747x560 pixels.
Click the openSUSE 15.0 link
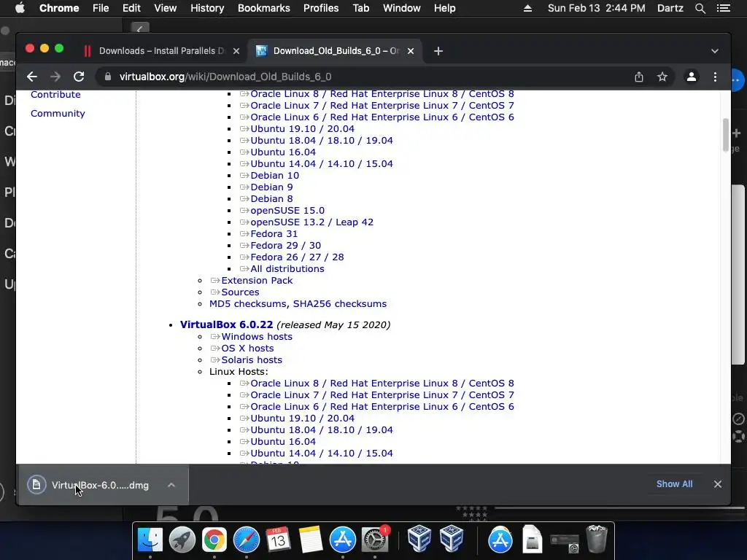287,211
